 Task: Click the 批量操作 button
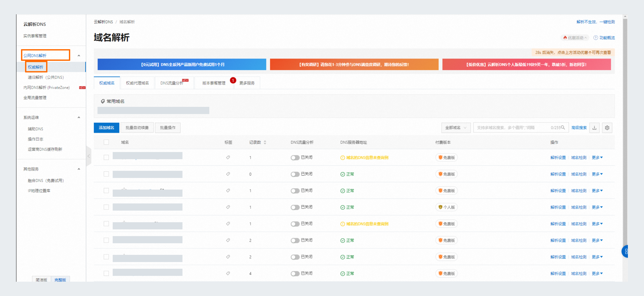167,128
